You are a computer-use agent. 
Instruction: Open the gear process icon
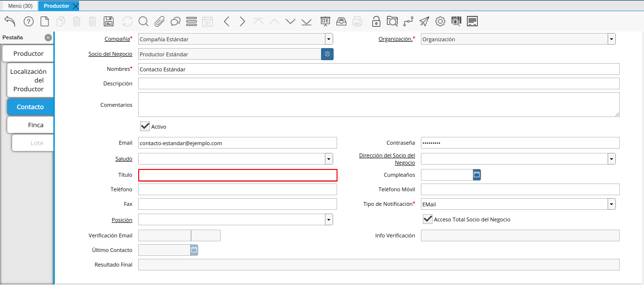point(440,21)
